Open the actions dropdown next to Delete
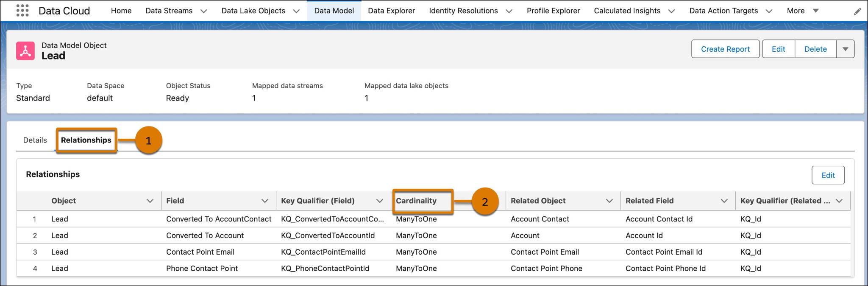The image size is (868, 286). tap(846, 49)
